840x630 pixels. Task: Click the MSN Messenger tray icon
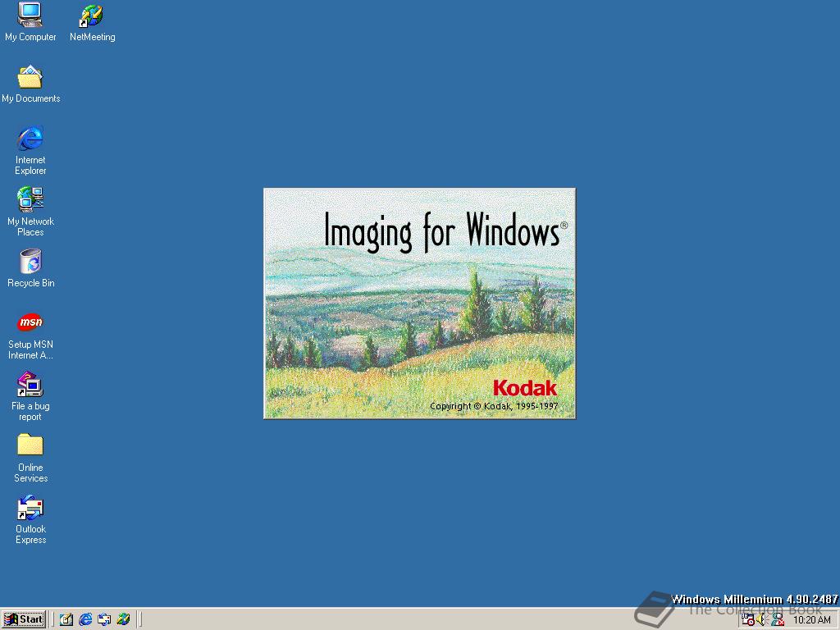[778, 620]
